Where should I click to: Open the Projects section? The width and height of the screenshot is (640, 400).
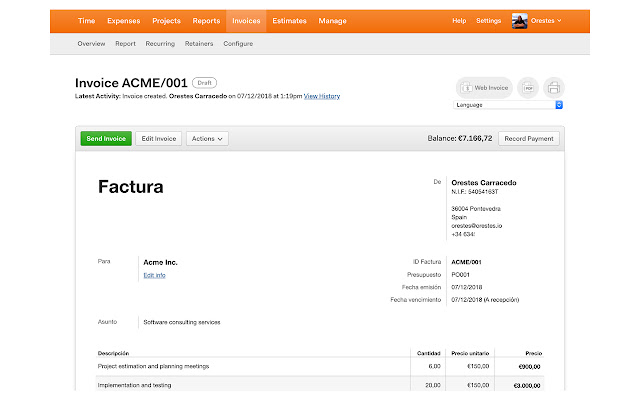(x=166, y=20)
